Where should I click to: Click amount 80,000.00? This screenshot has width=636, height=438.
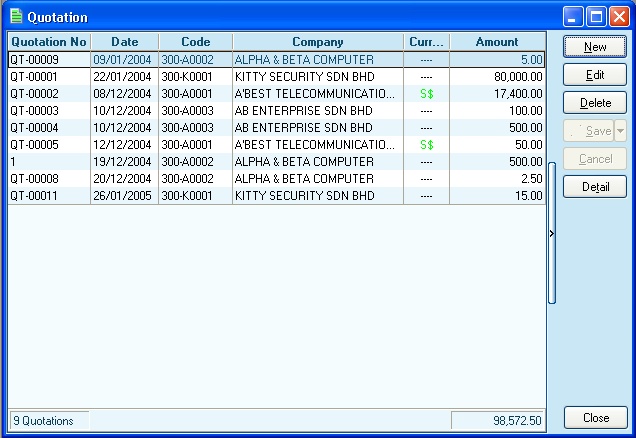pyautogui.click(x=518, y=77)
